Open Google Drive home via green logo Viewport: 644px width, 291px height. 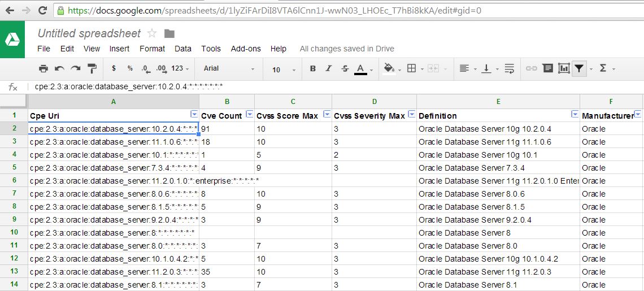(x=12, y=40)
